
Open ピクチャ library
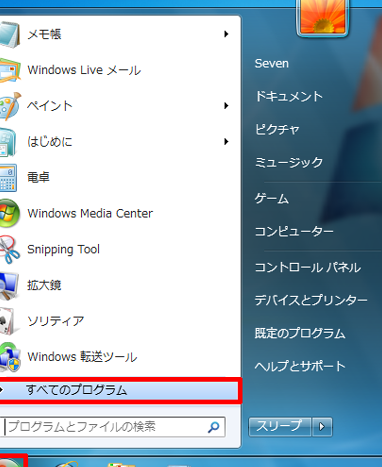click(277, 129)
